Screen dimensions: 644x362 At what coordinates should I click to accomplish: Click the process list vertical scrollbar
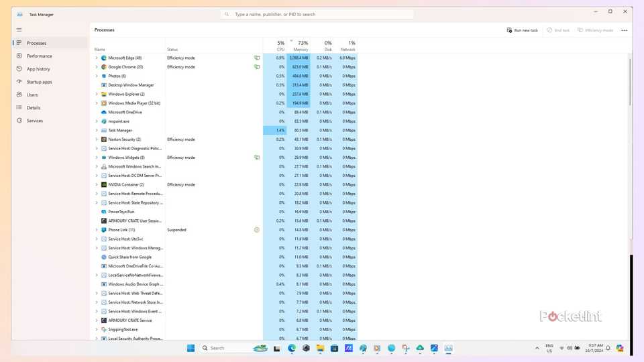click(630, 82)
